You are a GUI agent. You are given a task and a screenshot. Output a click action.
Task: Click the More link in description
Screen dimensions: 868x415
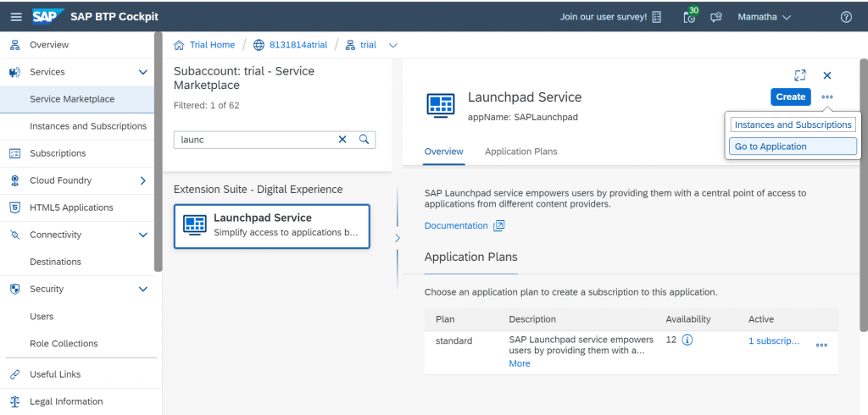pyautogui.click(x=520, y=363)
